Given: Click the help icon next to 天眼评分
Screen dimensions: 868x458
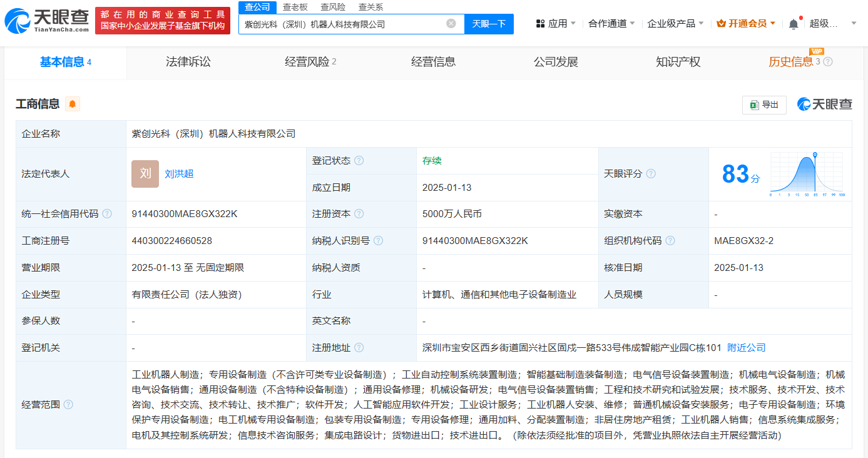Looking at the screenshot, I should click(651, 174).
